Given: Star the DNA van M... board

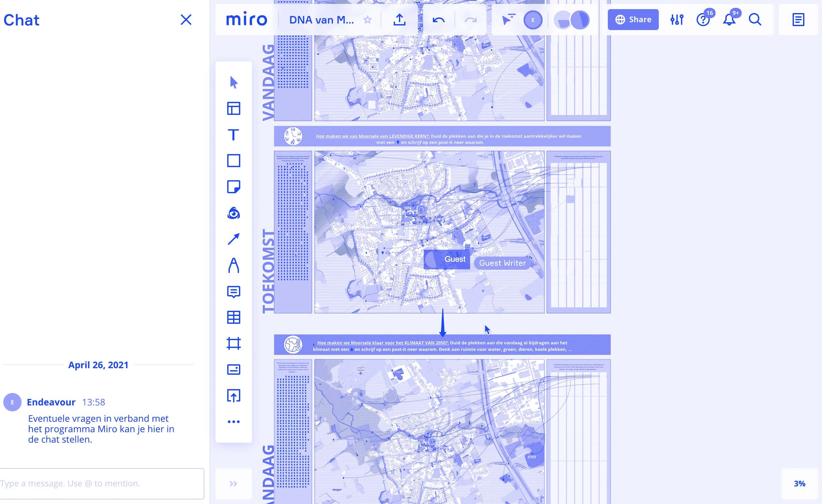Looking at the screenshot, I should coord(367,20).
